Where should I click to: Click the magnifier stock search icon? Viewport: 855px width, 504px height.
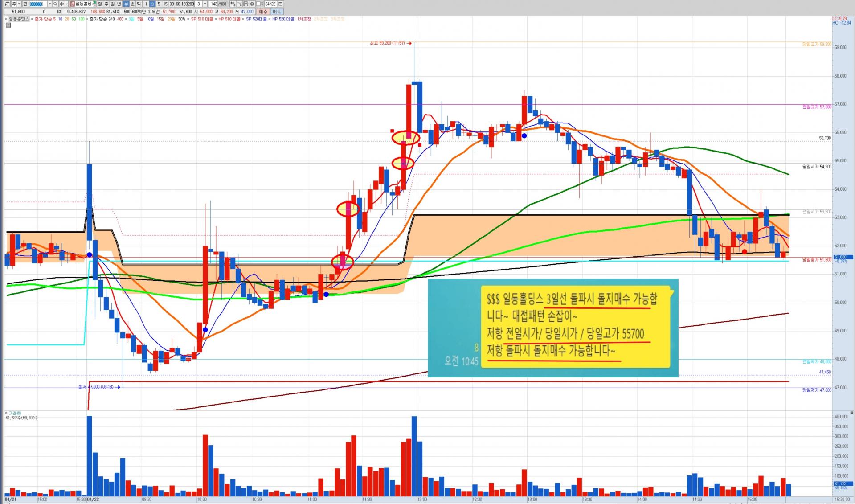point(55,4)
